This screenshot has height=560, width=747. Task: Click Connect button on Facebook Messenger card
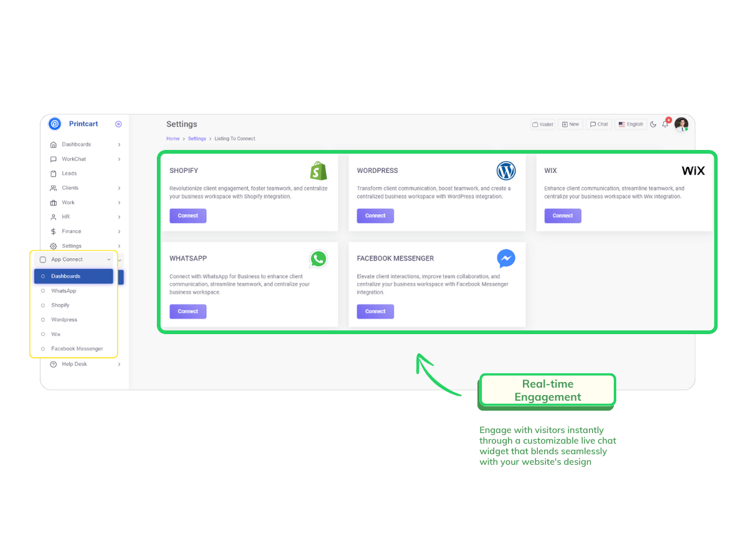[375, 311]
